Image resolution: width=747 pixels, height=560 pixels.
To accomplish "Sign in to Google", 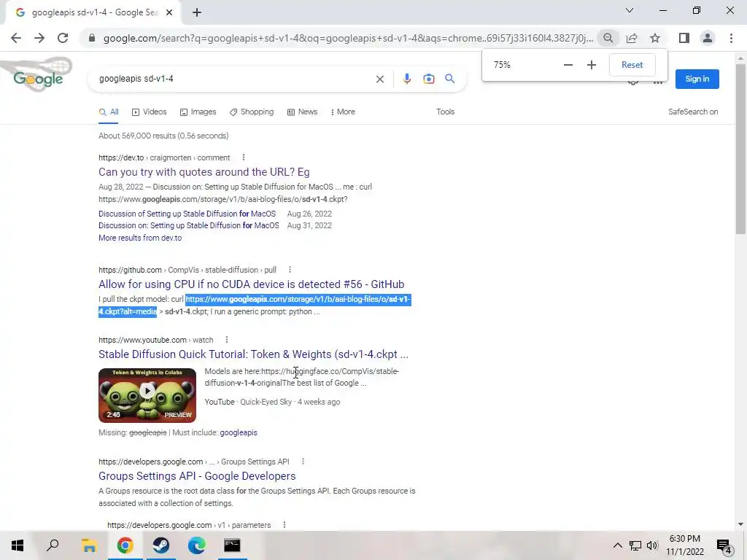I will coord(697,79).
